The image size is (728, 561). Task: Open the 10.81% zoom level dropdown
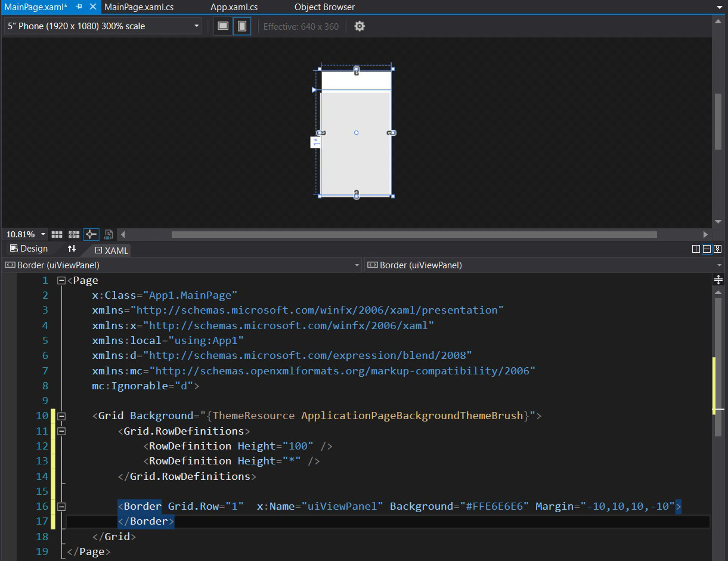[43, 235]
